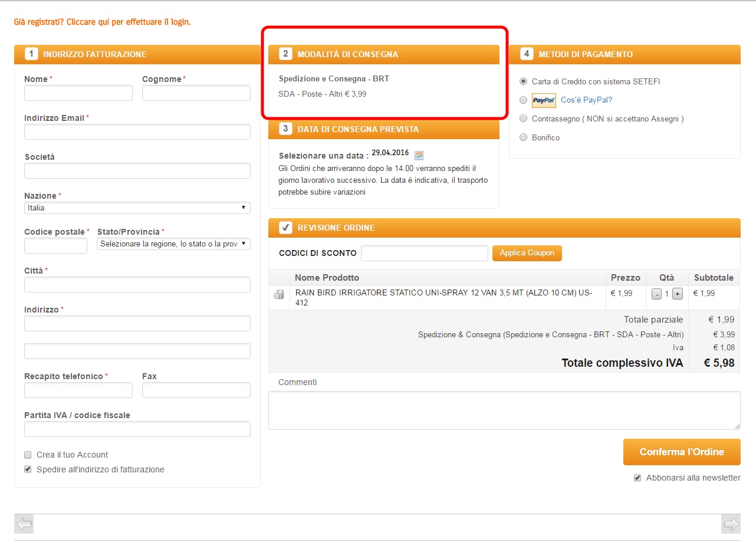This screenshot has width=756, height=549.
Task: Open the Cos'è PayPal? link
Action: (586, 100)
